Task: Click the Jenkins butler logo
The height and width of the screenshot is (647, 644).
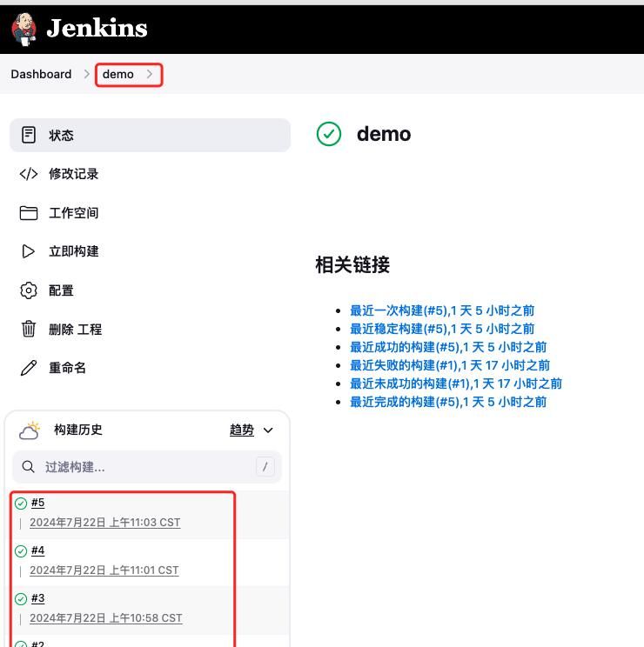Action: pyautogui.click(x=24, y=29)
